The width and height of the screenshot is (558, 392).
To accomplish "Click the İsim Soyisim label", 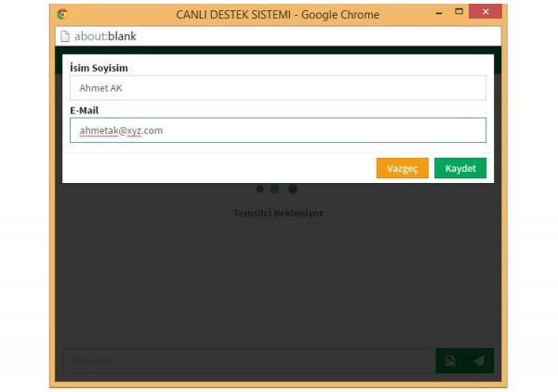I will [99, 68].
